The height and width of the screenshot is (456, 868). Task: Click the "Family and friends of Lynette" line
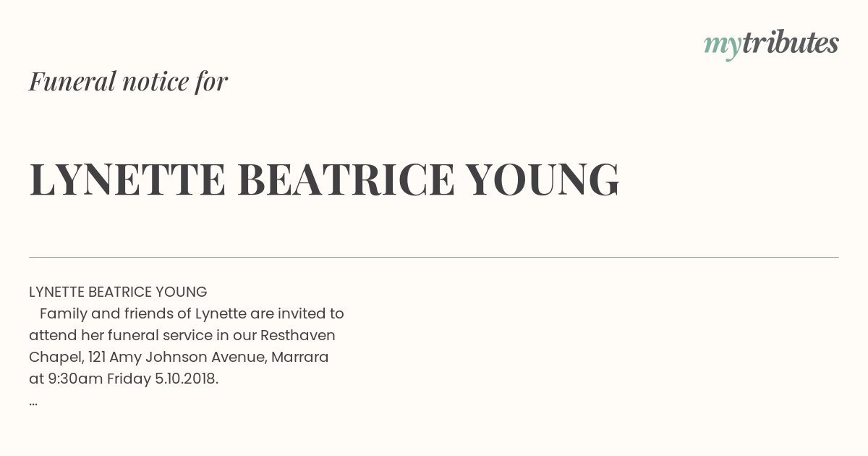coord(192,313)
